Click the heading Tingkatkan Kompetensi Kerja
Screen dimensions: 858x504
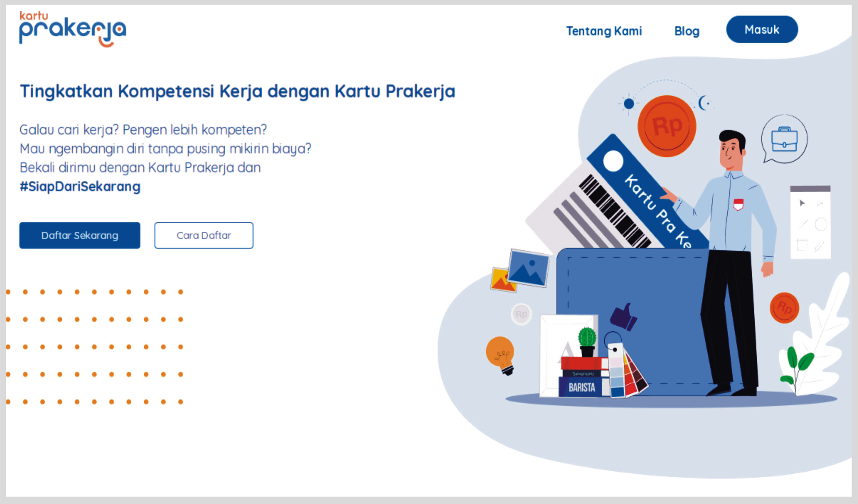(237, 91)
